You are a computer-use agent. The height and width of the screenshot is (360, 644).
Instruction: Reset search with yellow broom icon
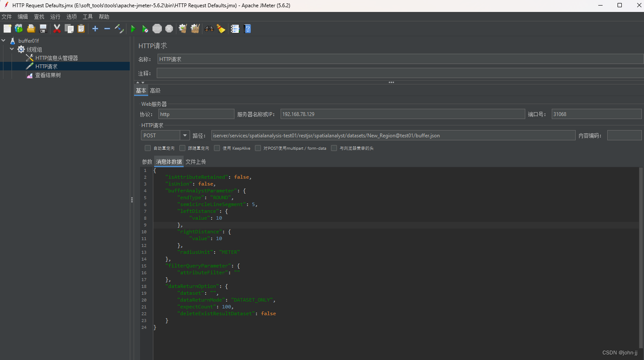pyautogui.click(x=221, y=29)
